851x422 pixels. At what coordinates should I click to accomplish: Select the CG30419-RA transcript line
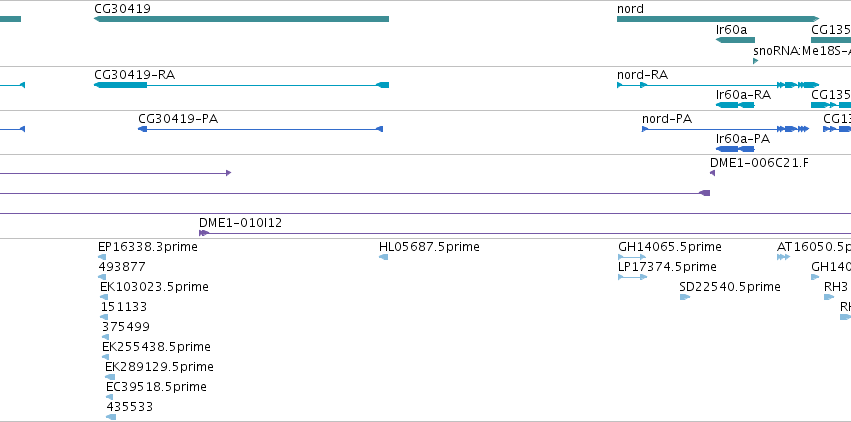tap(242, 85)
